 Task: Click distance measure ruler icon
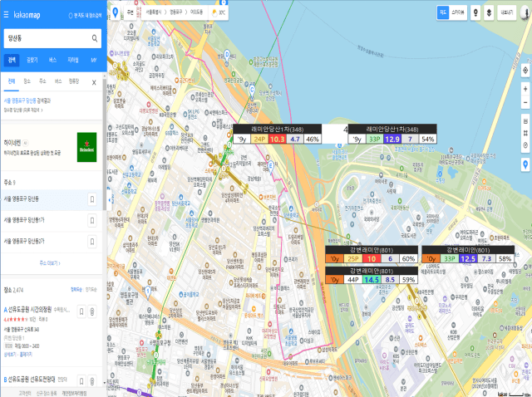click(x=525, y=121)
